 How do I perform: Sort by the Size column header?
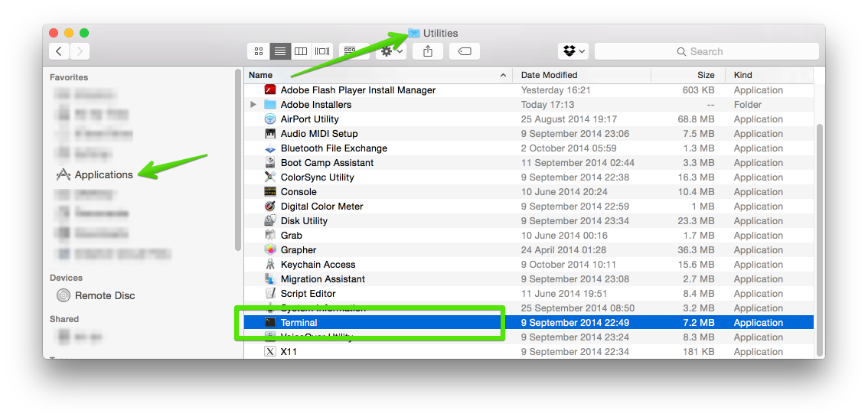tap(689, 75)
